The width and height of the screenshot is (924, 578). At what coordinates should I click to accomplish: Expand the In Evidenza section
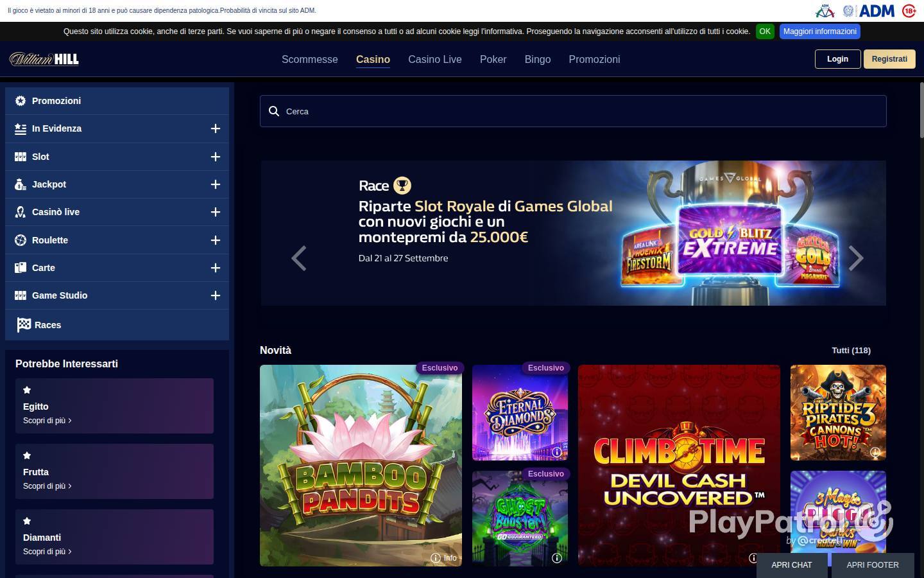[x=216, y=128]
